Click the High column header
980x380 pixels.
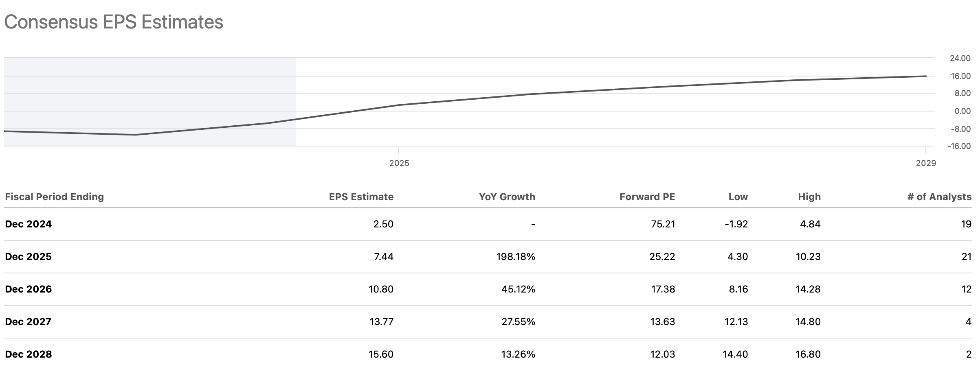tap(809, 197)
